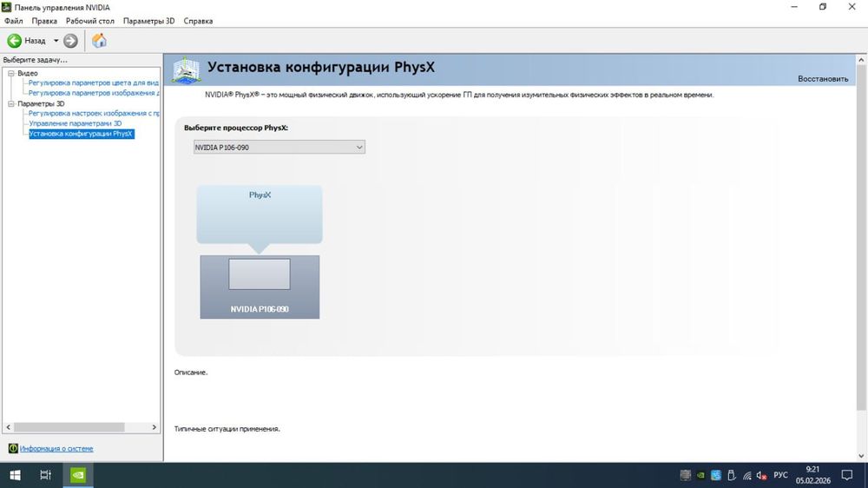Click the 'Выберите задачу...' sidebar heading

pos(35,59)
